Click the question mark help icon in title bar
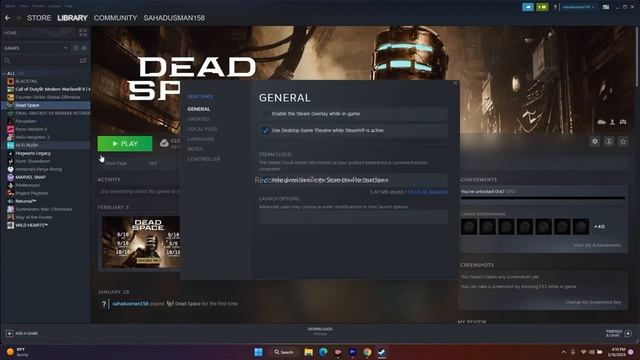The height and width of the screenshot is (360, 640). tap(555, 7)
